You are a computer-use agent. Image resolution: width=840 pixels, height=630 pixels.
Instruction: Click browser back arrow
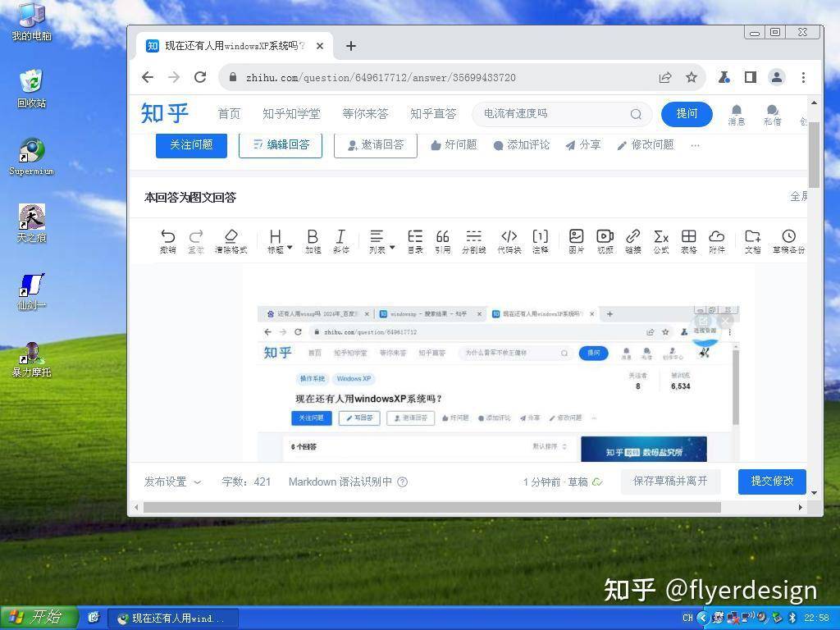coord(148,77)
